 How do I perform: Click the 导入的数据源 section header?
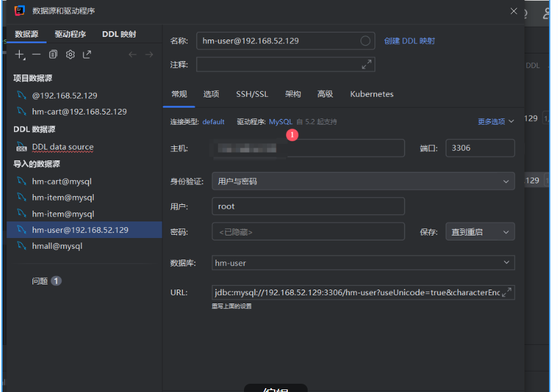37,164
